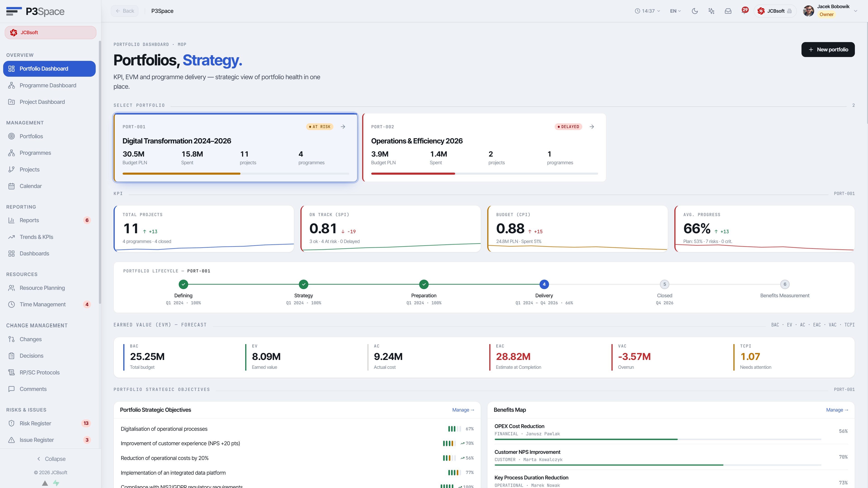
Task: Click the Time Management clock icon
Action: [x=12, y=304]
